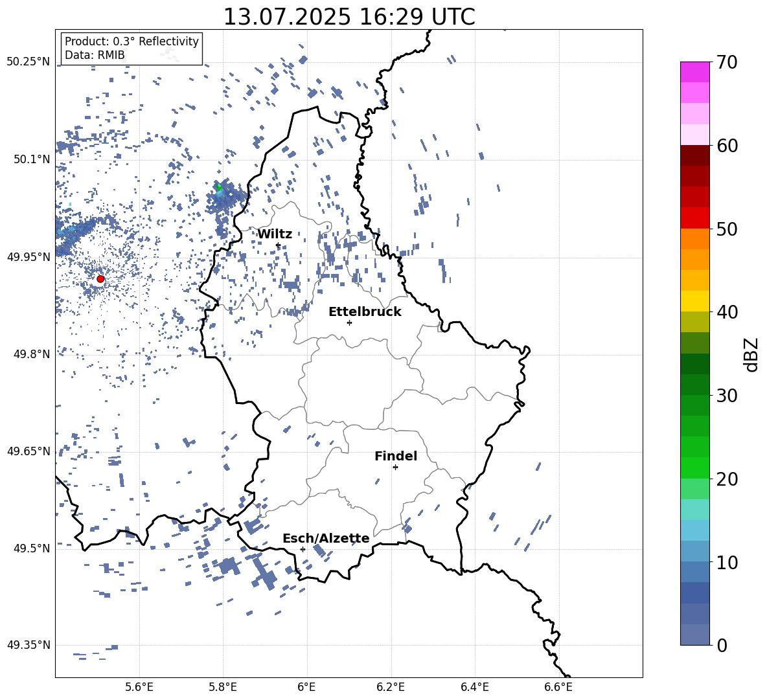Click the dBZ colorbar axis label

point(751,355)
